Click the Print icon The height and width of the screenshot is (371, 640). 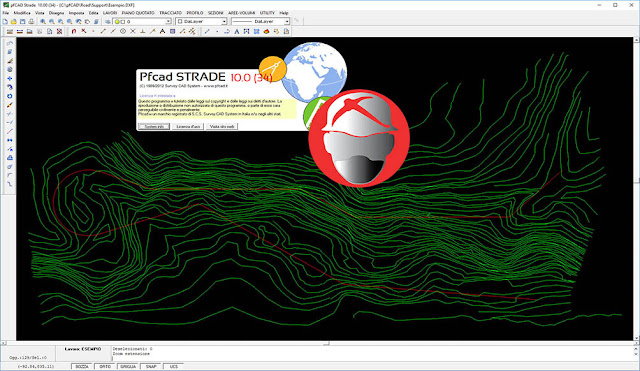[x=31, y=21]
